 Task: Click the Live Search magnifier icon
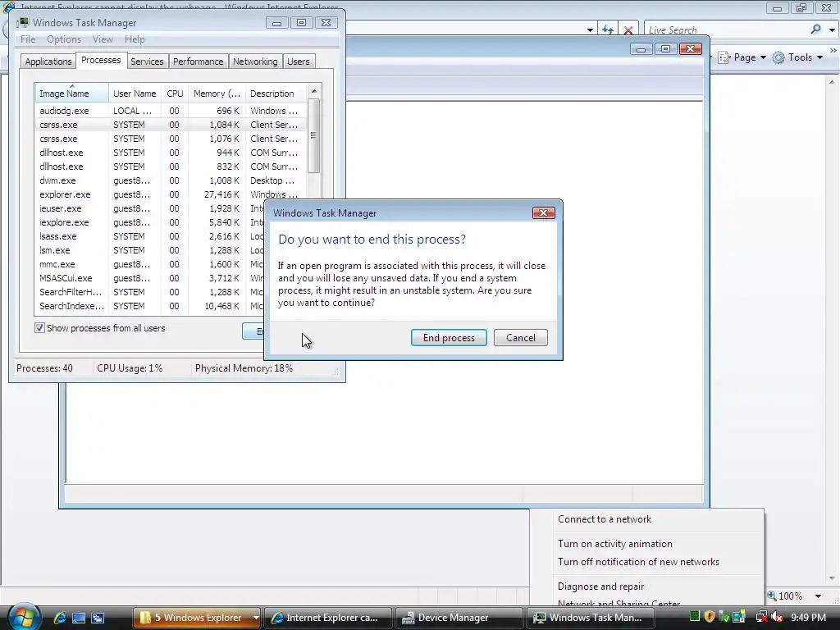click(815, 30)
